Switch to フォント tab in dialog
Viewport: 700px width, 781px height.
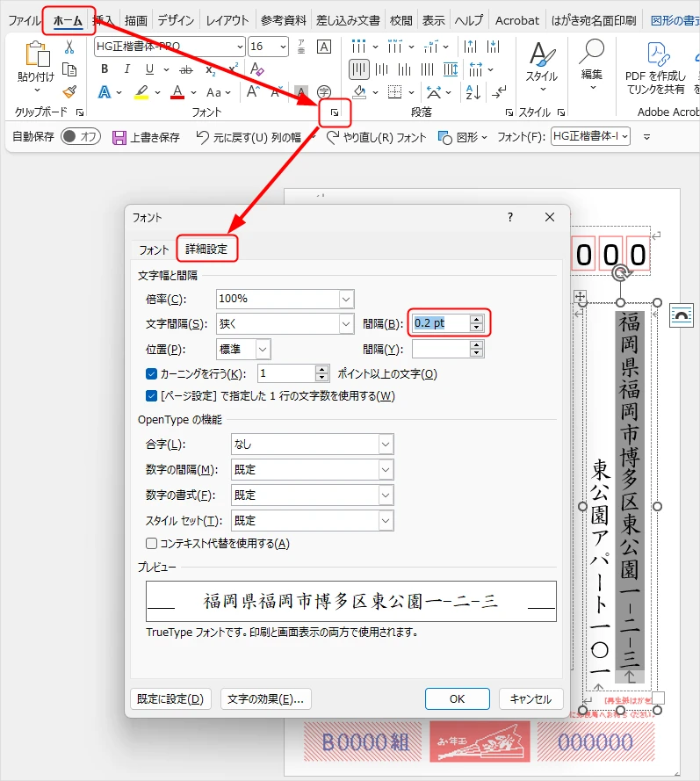tap(154, 249)
